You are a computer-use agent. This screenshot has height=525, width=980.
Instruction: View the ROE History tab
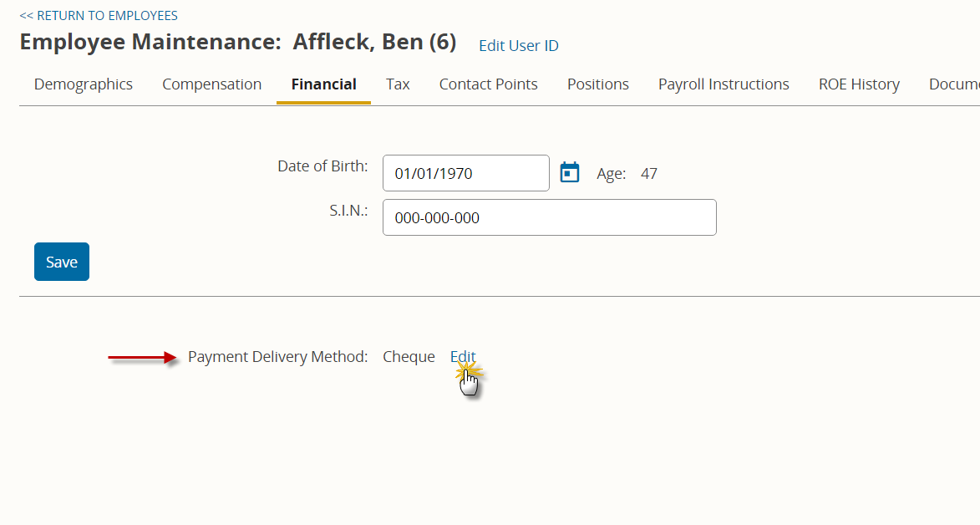[860, 84]
